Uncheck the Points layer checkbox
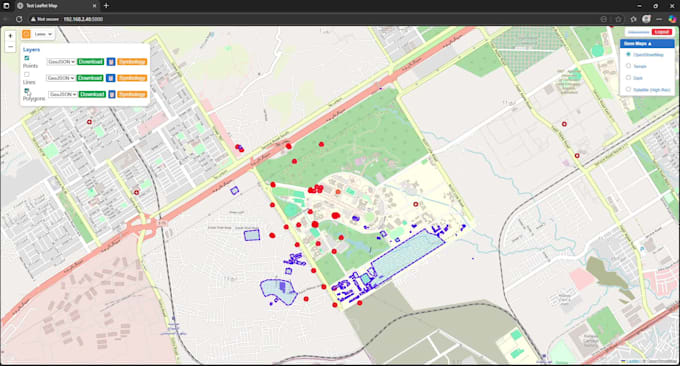The image size is (680, 366). [27, 58]
